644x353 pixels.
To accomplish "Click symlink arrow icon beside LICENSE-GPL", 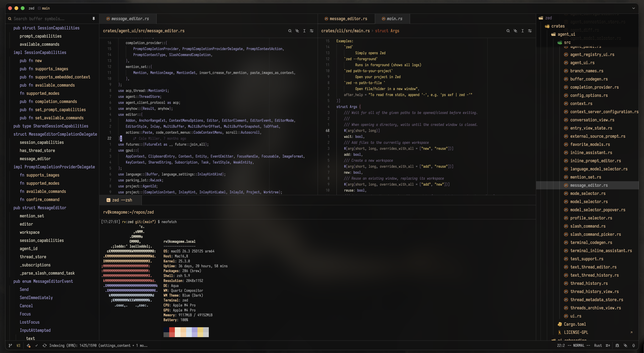I will coord(631,333).
